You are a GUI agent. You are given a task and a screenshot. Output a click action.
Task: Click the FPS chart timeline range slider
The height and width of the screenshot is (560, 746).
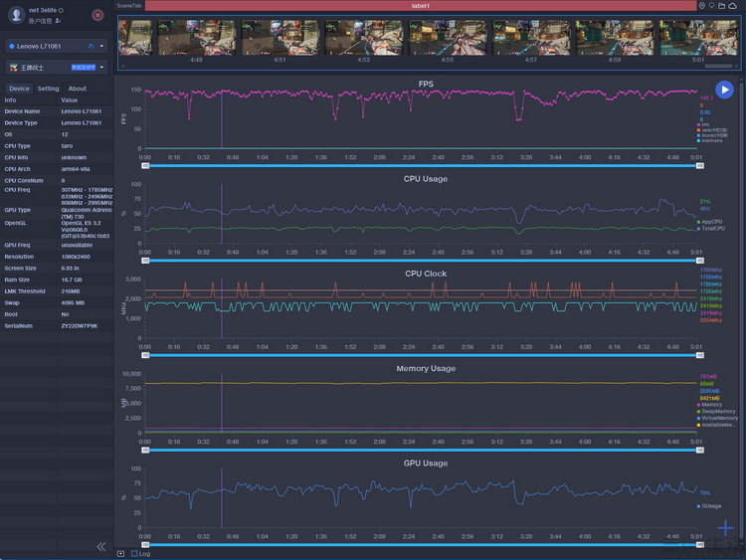point(422,165)
